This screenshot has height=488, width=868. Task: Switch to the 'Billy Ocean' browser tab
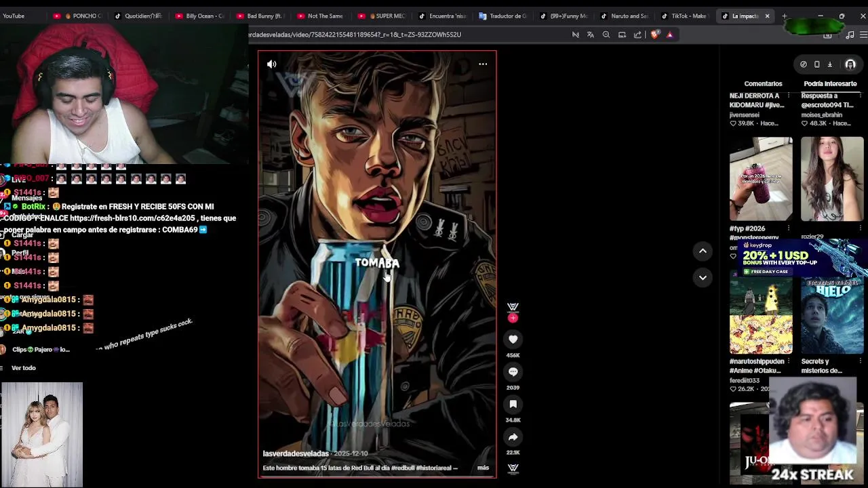(x=199, y=16)
